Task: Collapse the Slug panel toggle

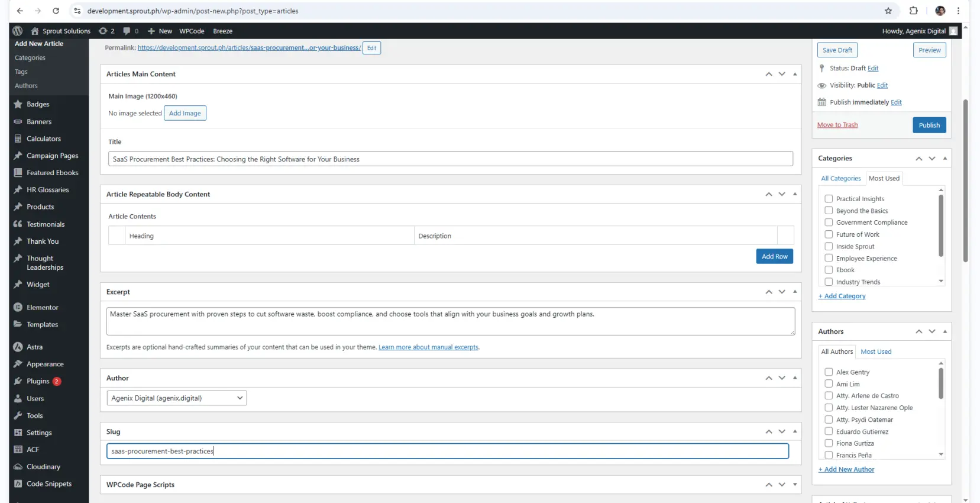Action: click(795, 431)
